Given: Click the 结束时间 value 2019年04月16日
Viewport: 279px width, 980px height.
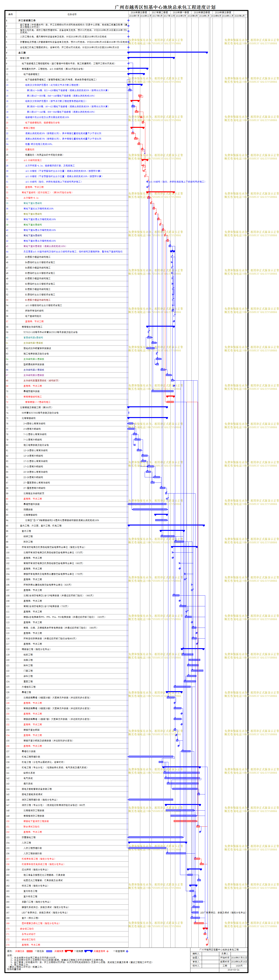Looking at the screenshot, I should coord(239,962).
